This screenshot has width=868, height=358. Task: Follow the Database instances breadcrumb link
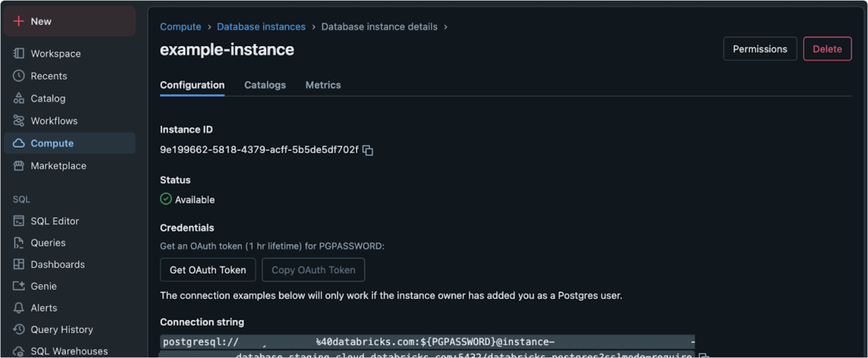(261, 27)
